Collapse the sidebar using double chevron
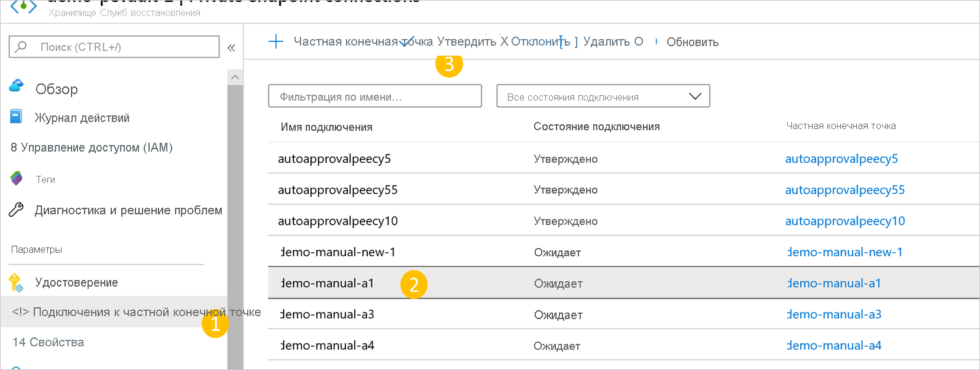Viewport: 980px width, 370px height. (231, 47)
